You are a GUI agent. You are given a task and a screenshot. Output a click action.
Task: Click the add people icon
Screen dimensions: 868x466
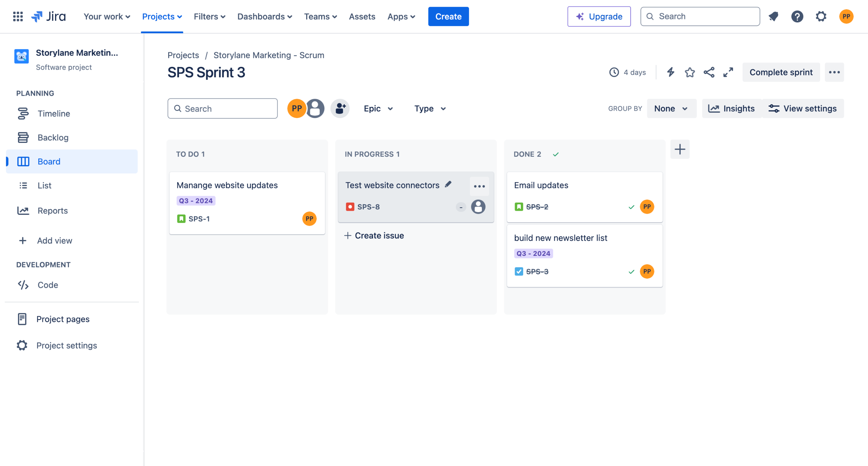pyautogui.click(x=340, y=109)
